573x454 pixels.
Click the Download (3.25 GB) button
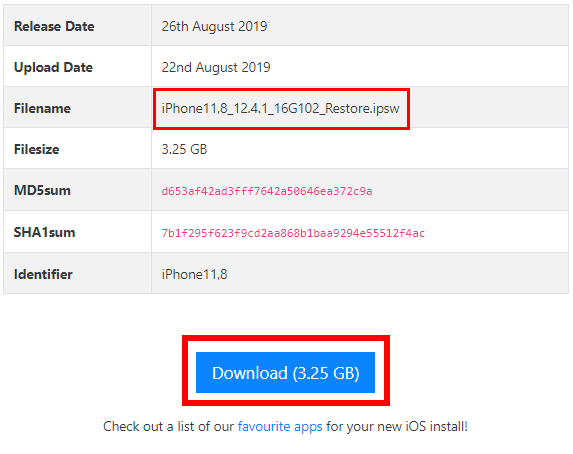click(285, 372)
